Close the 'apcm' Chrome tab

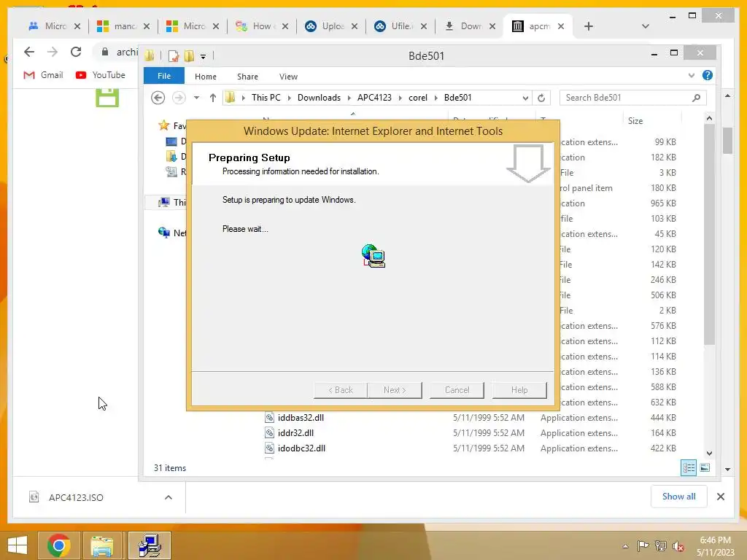[561, 26]
